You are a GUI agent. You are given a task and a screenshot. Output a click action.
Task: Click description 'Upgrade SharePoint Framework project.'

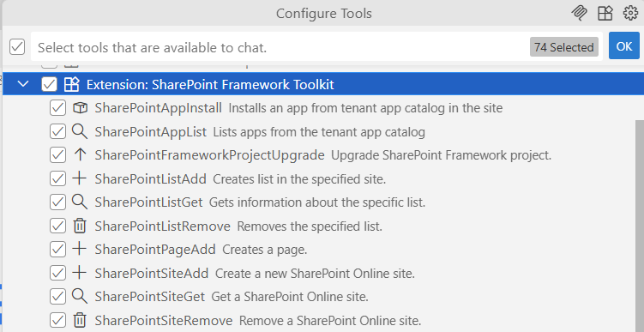(x=441, y=155)
